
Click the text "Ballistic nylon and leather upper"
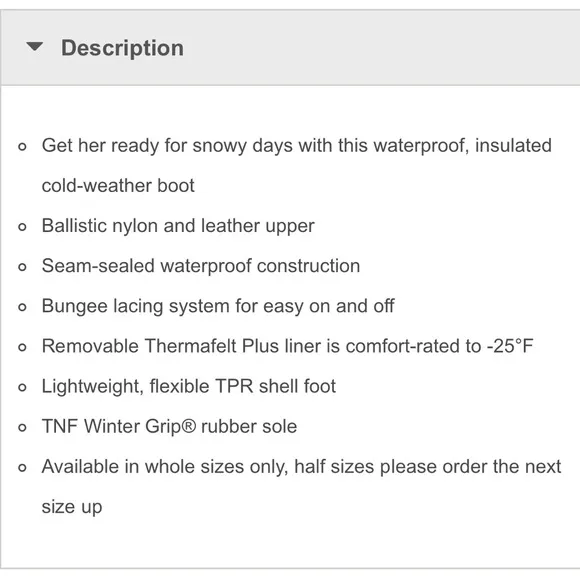(x=178, y=226)
